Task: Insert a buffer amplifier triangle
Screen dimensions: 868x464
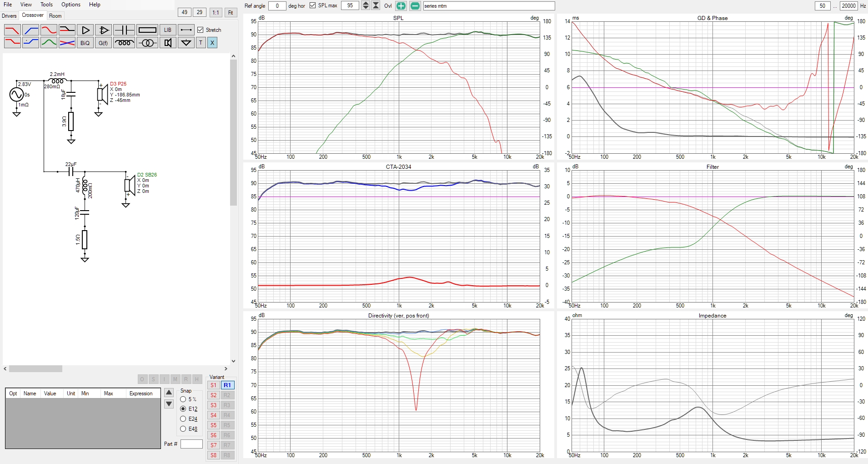Action: (85, 30)
